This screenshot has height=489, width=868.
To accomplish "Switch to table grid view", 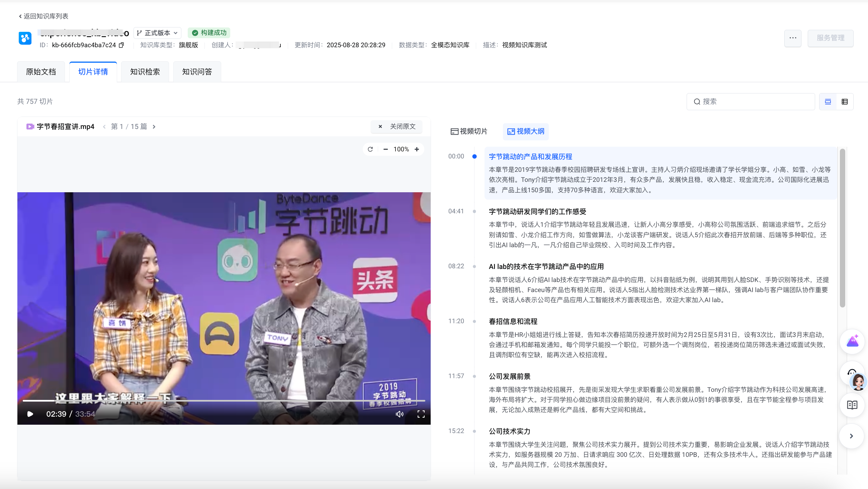I will tap(845, 102).
